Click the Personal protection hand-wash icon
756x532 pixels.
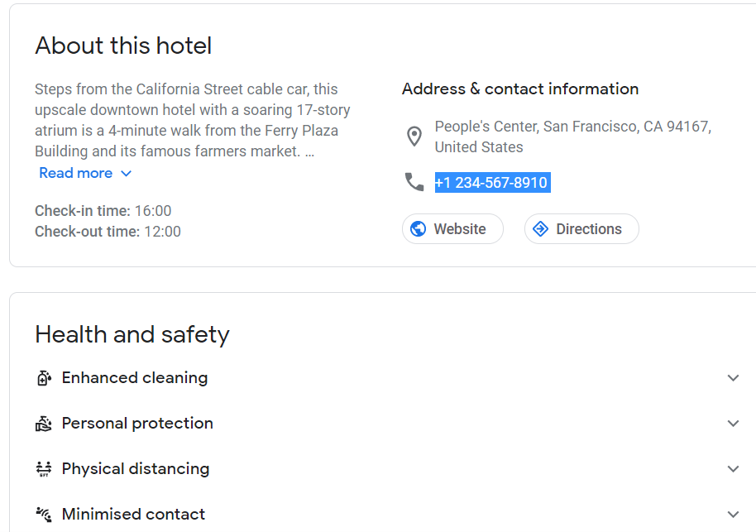pyautogui.click(x=43, y=424)
